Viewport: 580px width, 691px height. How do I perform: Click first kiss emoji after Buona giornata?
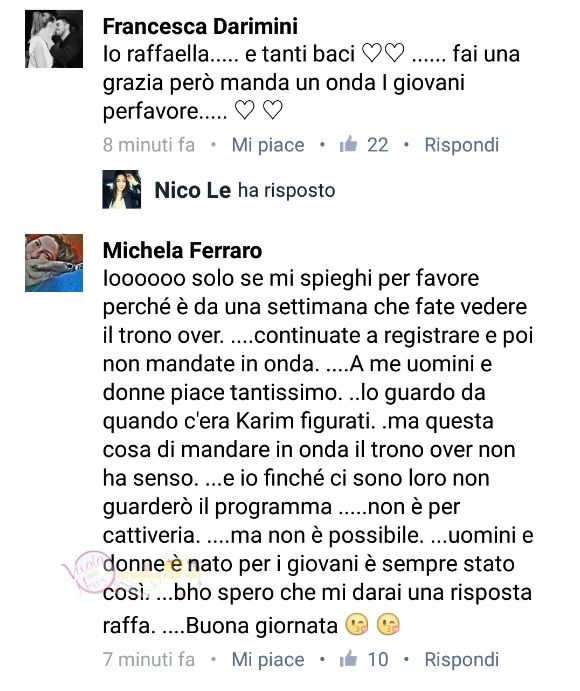(x=357, y=624)
